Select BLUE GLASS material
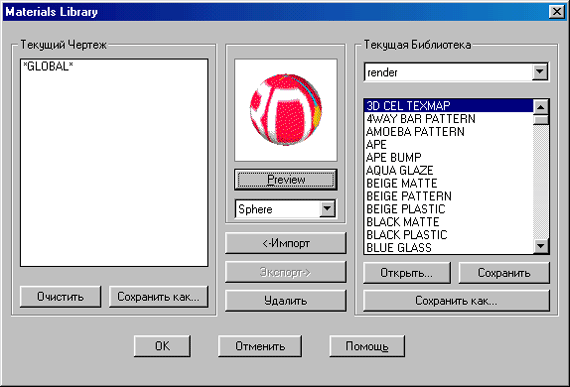570x387 pixels. click(x=449, y=247)
